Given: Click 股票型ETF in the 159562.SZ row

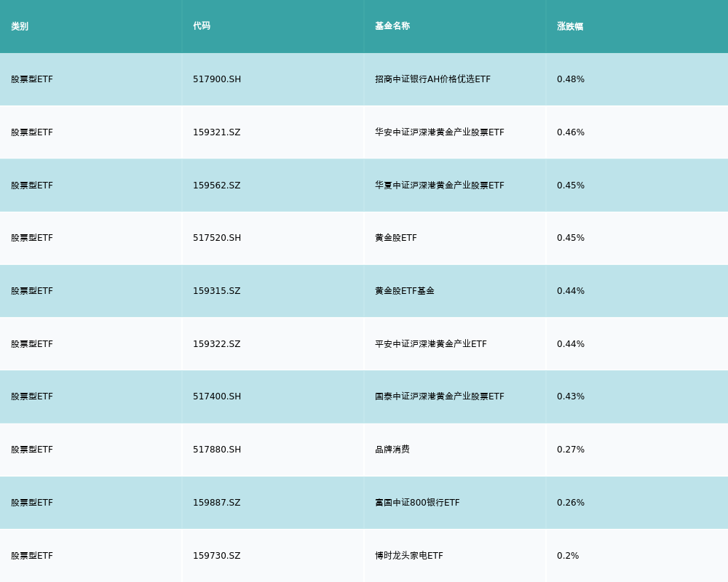Looking at the screenshot, I should (32, 186).
